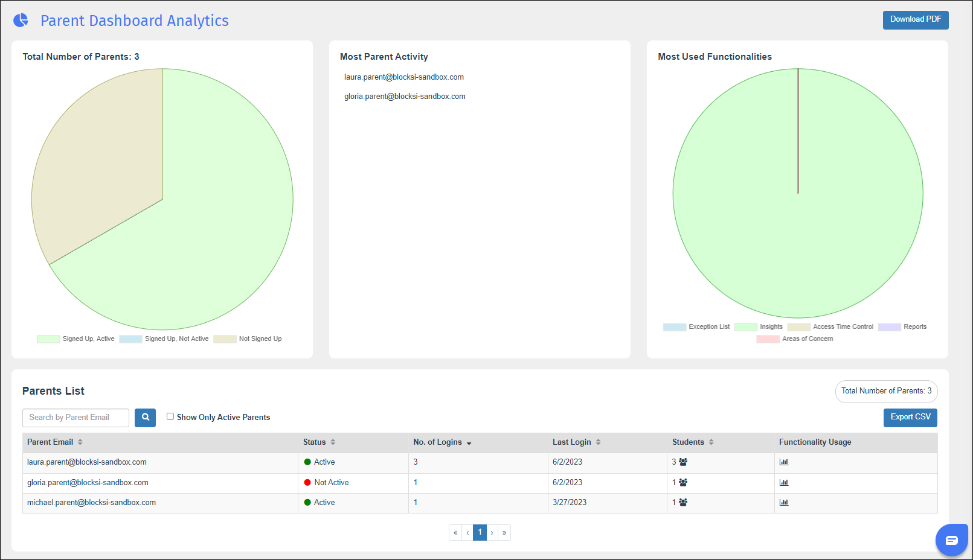
Task: Select page 1 in pagination
Action: click(x=480, y=533)
